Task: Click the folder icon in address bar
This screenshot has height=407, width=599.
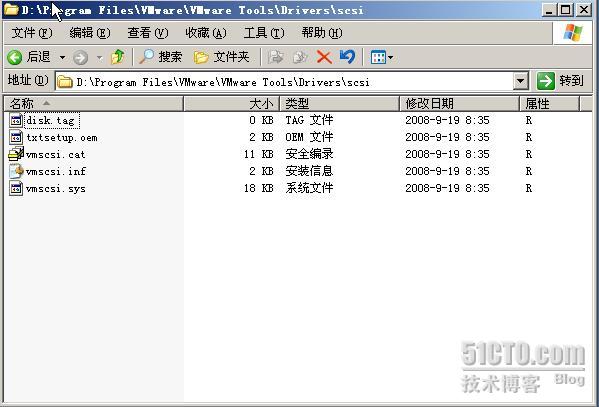Action: [x=65, y=81]
